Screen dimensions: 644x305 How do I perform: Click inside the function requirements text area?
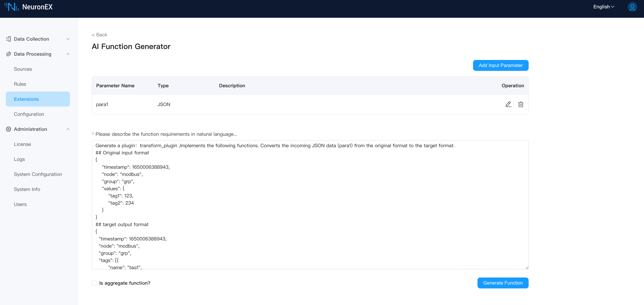point(310,204)
